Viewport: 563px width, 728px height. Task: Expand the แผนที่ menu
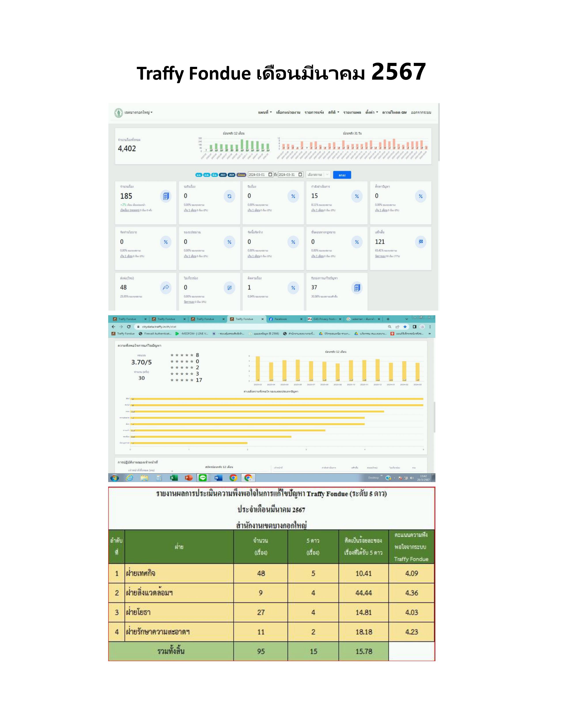pyautogui.click(x=265, y=112)
